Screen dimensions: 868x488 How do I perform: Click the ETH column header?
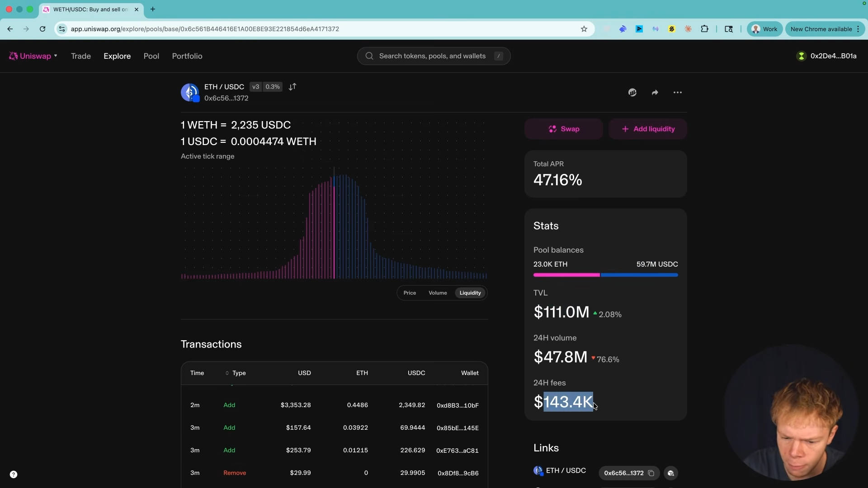[x=362, y=373]
